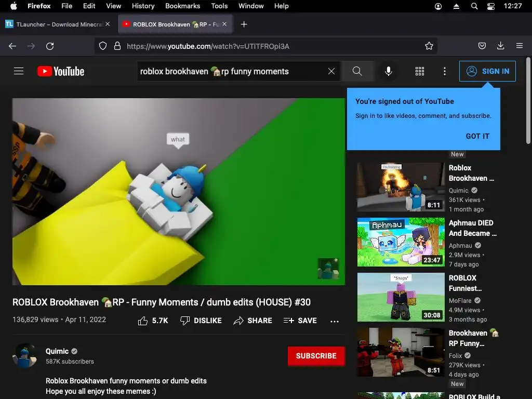Click the SIGN IN button

click(x=487, y=71)
